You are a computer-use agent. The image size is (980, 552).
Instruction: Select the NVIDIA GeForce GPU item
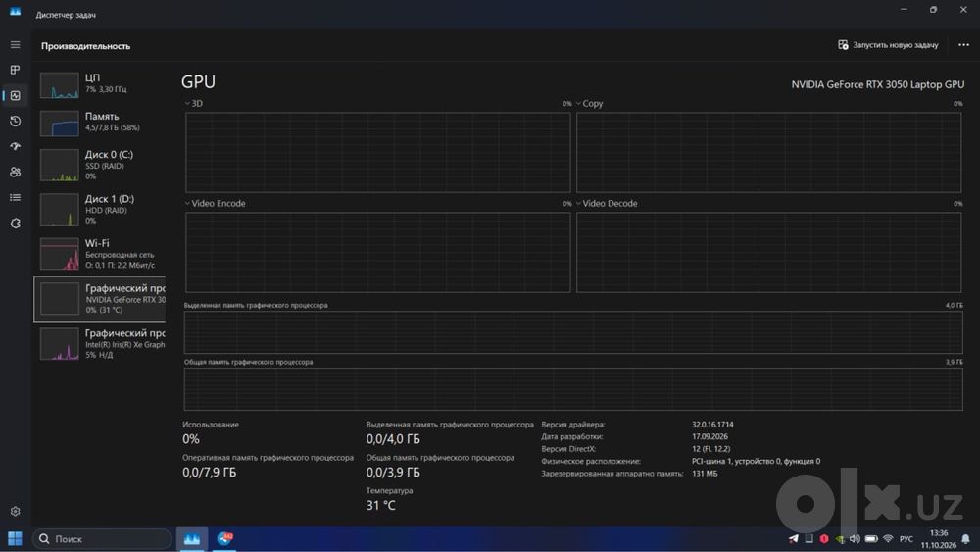coord(100,299)
